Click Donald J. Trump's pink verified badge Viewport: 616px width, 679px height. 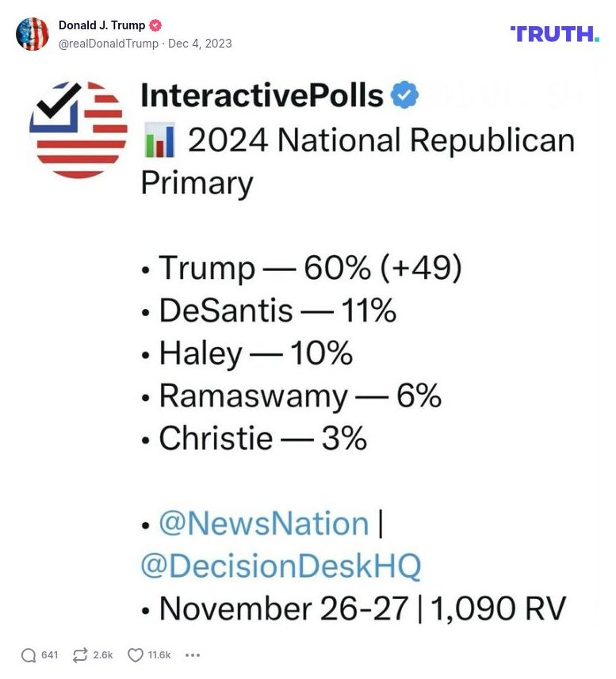point(157,25)
